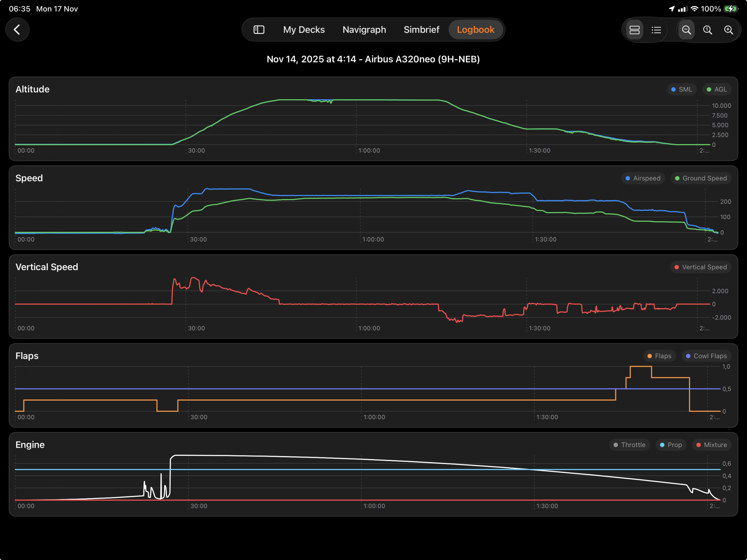Image resolution: width=747 pixels, height=560 pixels.
Task: Switch to stacked charts view icon
Action: tap(634, 30)
